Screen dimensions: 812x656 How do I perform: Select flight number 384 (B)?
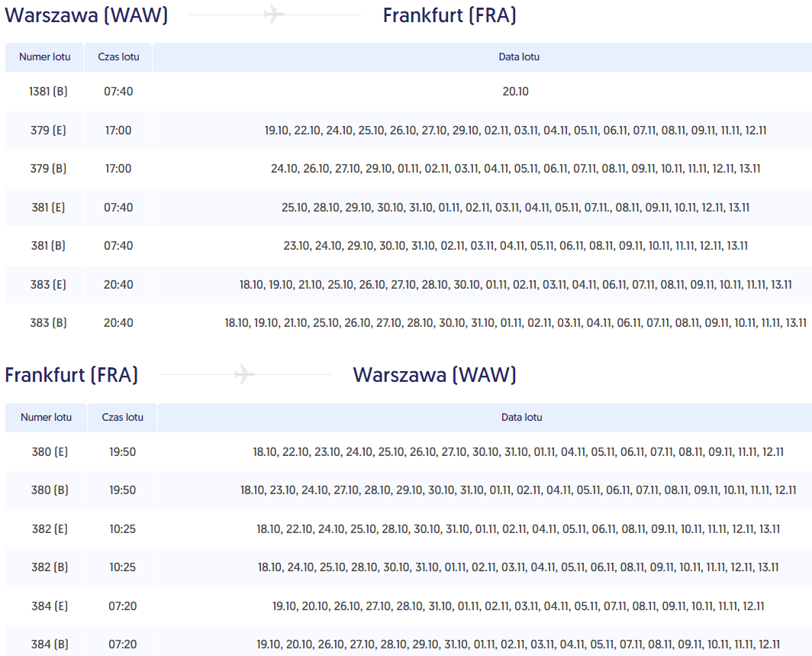50,645
